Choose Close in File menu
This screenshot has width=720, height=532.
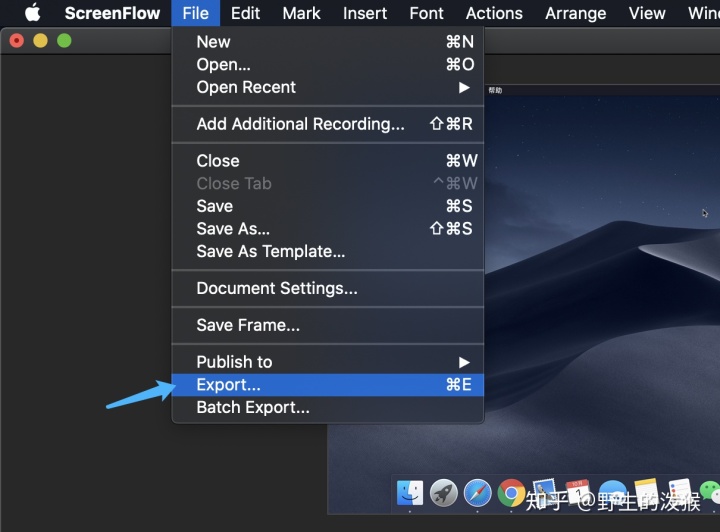click(x=328, y=161)
